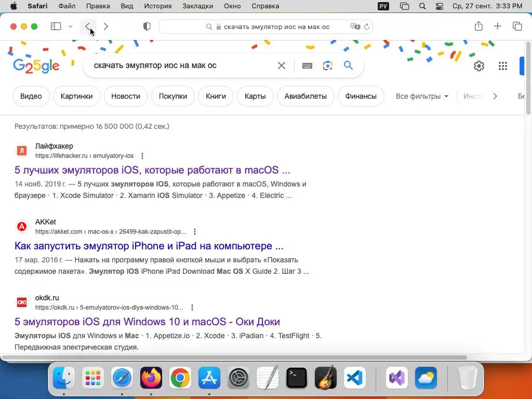Click the Лайфхакер site favicon
This screenshot has width=532, height=399.
22,151
